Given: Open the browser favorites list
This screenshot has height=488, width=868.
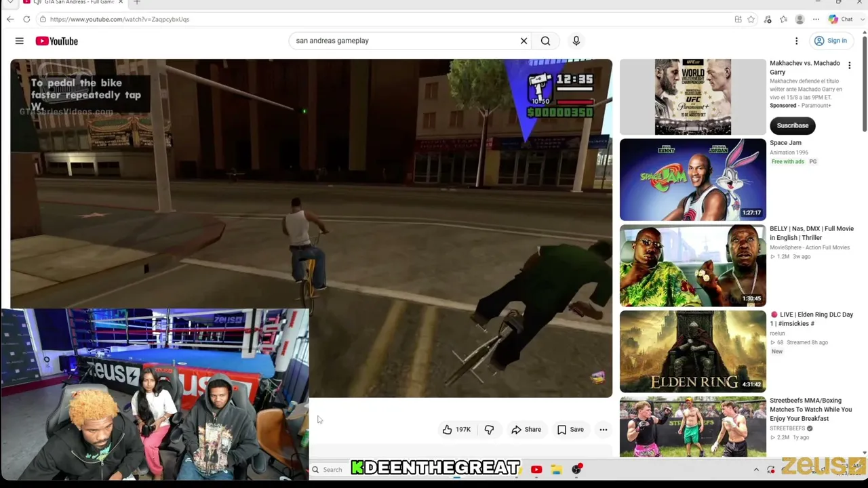Looking at the screenshot, I should pos(783,19).
